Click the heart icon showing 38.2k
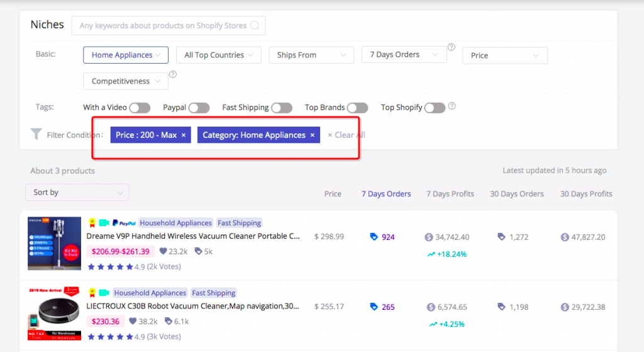This screenshot has height=352, width=644. pyautogui.click(x=133, y=321)
